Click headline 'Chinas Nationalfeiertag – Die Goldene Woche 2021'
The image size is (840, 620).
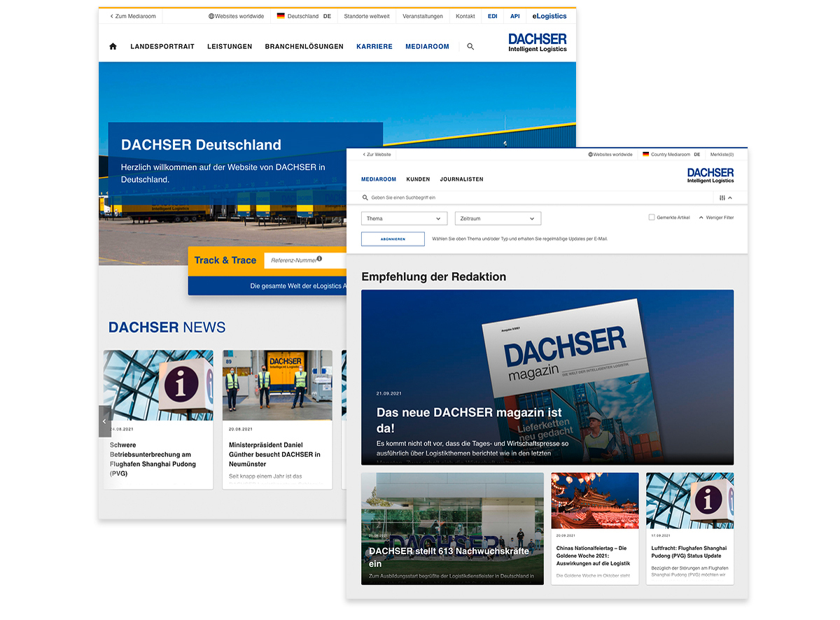593,556
